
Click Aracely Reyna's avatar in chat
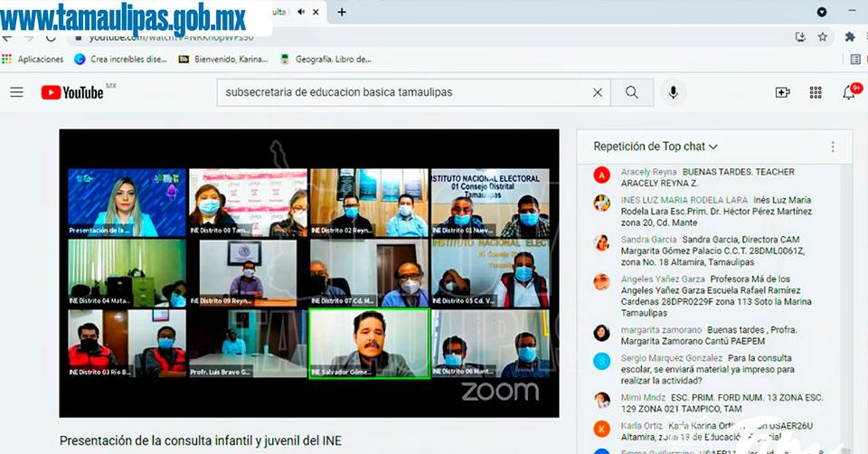(601, 175)
